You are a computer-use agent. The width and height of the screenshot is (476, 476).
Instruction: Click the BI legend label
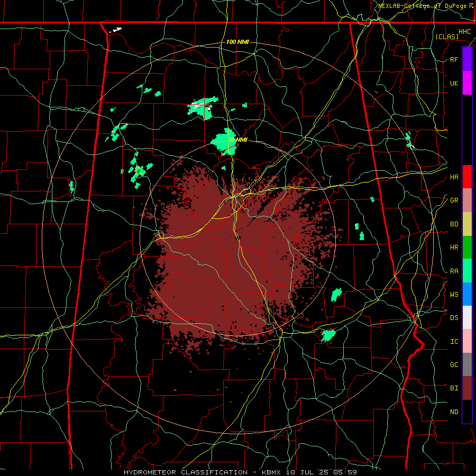pos(454,388)
